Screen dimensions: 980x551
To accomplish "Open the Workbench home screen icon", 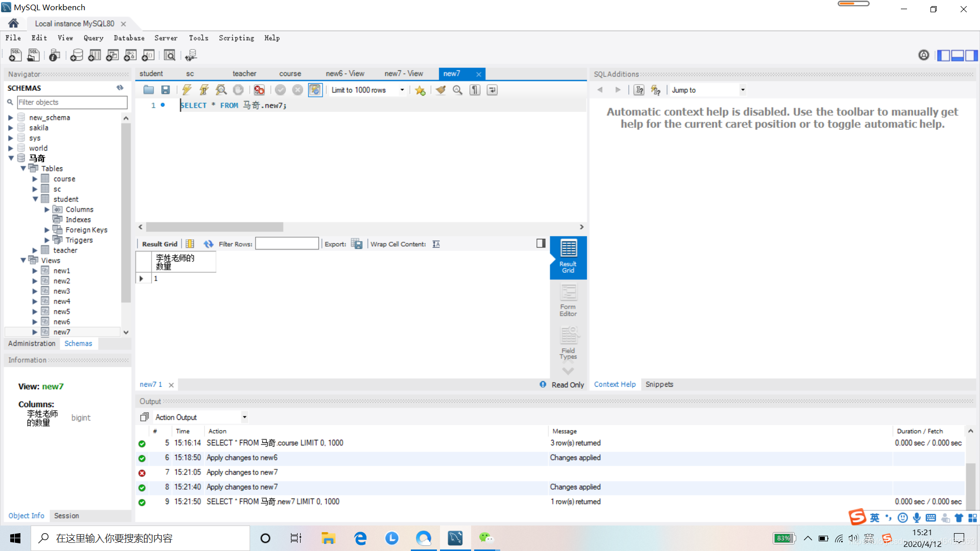I will [13, 23].
